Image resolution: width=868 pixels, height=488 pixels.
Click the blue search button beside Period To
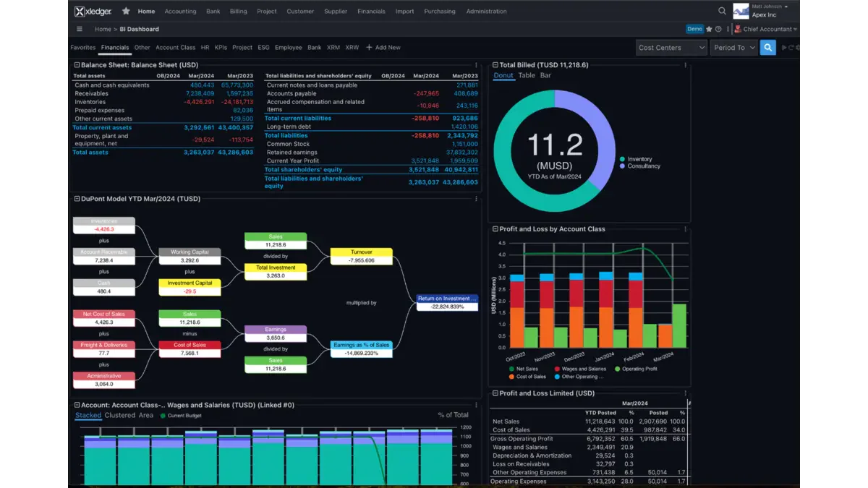(768, 48)
